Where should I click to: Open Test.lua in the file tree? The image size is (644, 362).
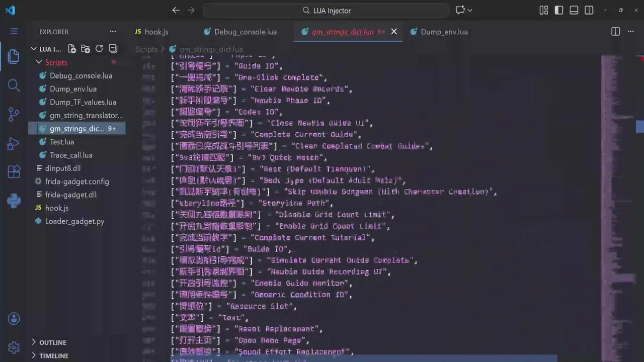point(77,142)
